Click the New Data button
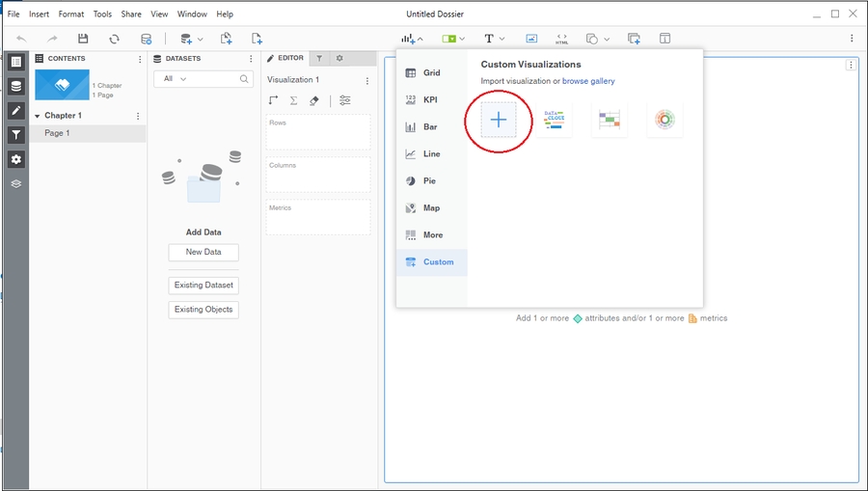Image resolution: width=868 pixels, height=491 pixels. (203, 252)
